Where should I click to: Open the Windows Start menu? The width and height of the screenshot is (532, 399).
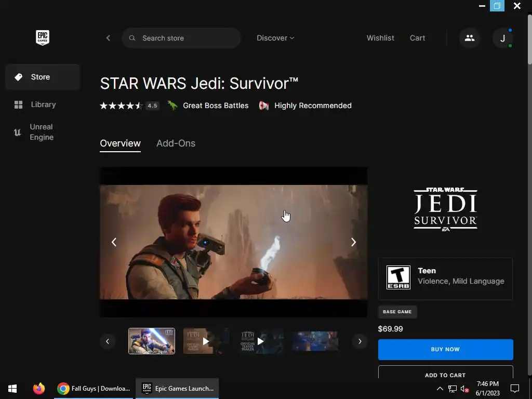(12, 389)
